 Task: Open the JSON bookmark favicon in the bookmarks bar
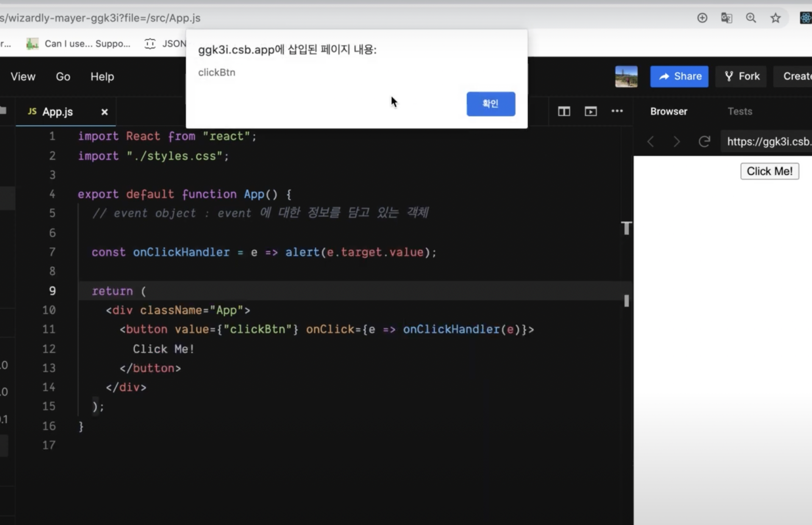150,44
